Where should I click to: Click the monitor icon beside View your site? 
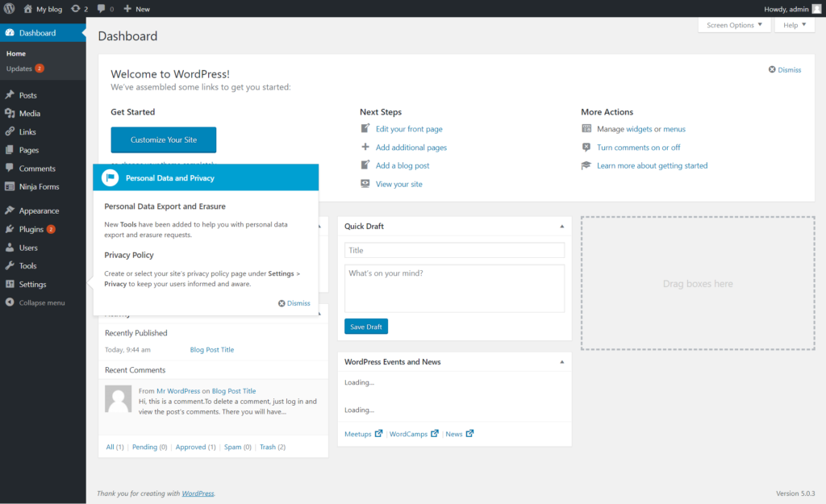click(365, 183)
